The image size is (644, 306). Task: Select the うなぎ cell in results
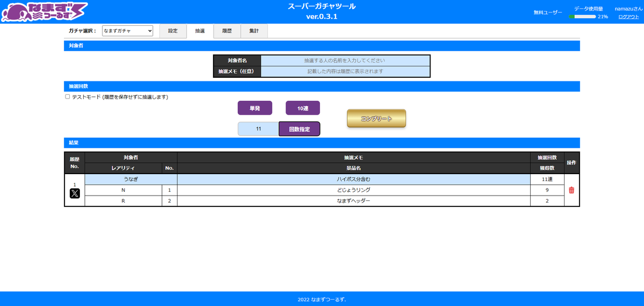coord(131,179)
